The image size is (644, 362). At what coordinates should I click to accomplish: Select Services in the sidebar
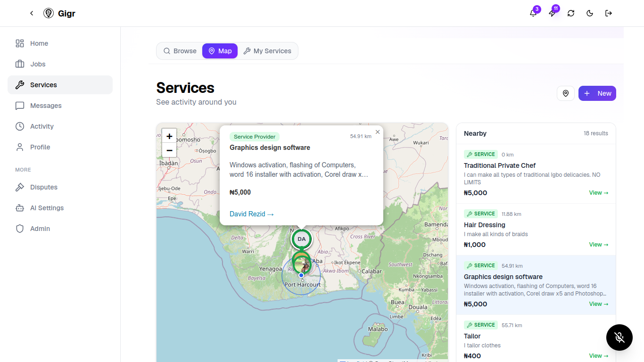[60, 85]
